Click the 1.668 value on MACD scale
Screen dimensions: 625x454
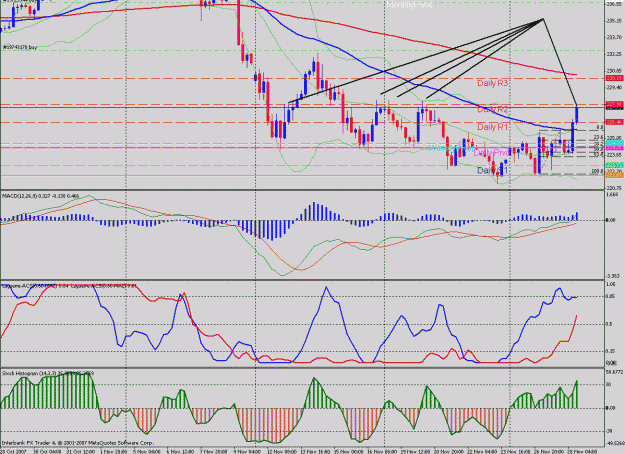[x=613, y=195]
